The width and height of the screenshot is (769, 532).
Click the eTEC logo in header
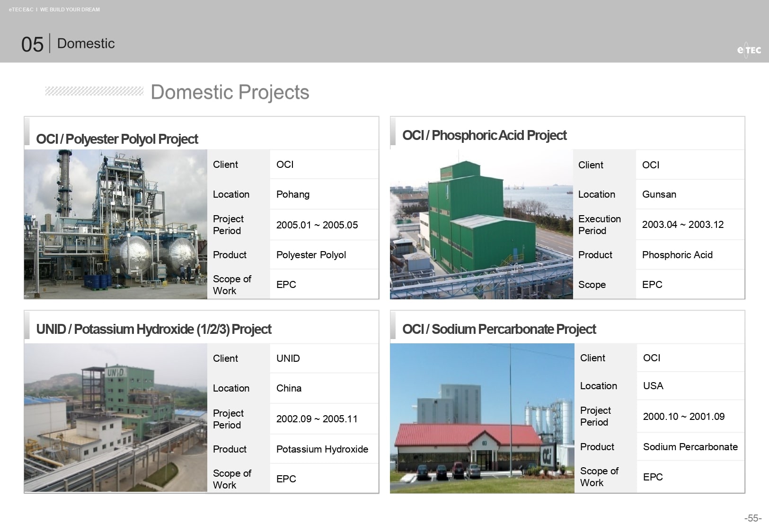(x=749, y=50)
